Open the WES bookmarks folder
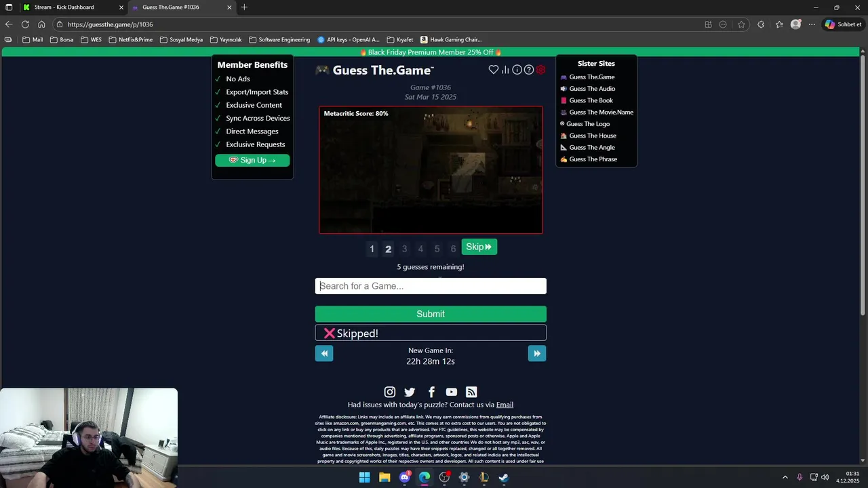868x488 pixels. [91, 40]
